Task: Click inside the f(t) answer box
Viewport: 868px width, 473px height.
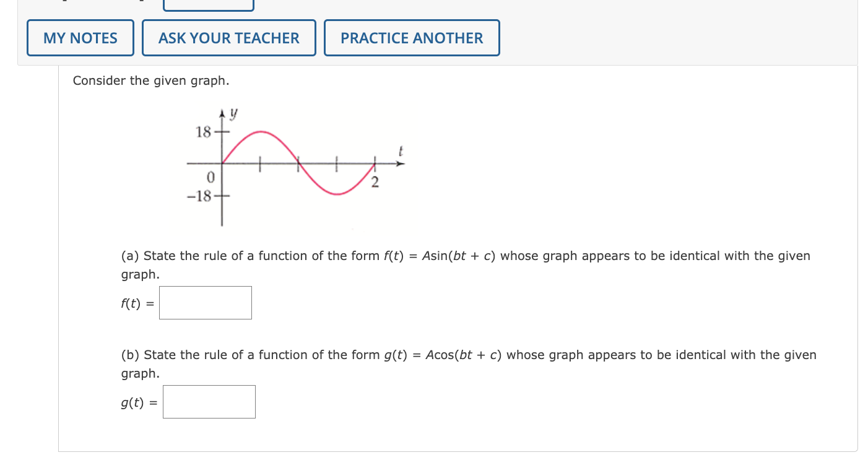Action: pyautogui.click(x=205, y=303)
